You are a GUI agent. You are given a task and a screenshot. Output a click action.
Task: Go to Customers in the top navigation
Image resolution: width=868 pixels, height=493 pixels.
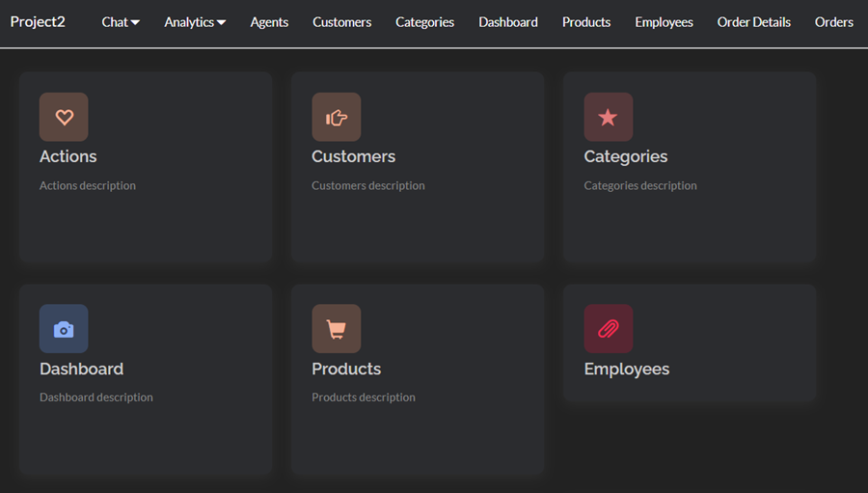341,22
